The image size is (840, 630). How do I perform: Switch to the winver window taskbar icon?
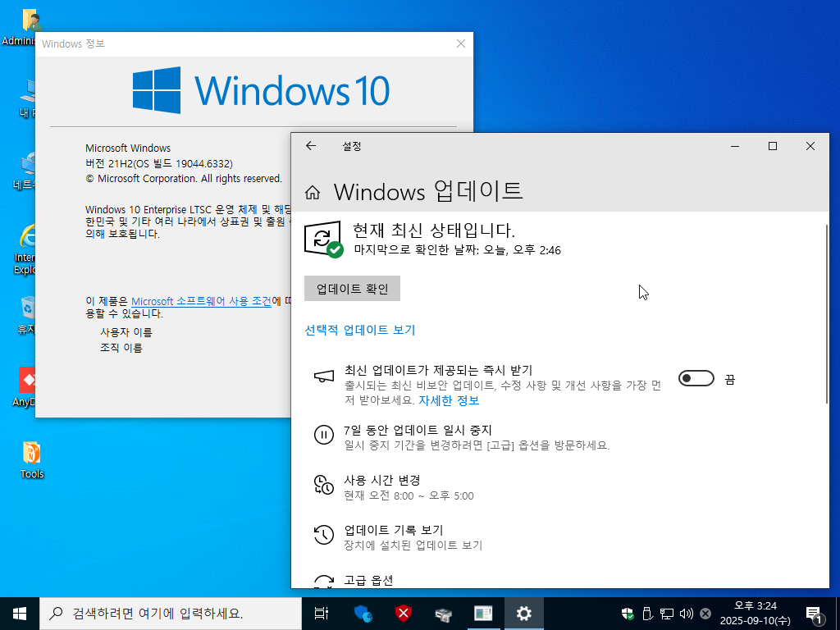483,614
